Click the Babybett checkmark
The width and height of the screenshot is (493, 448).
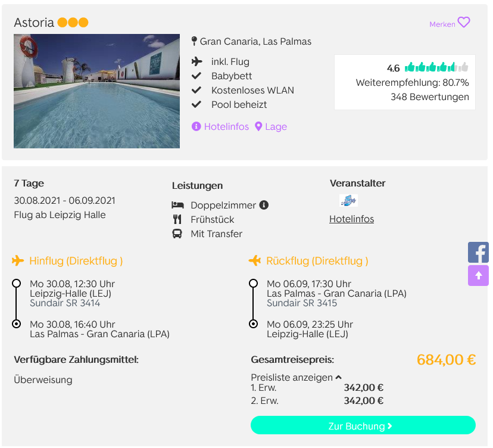[x=196, y=76]
